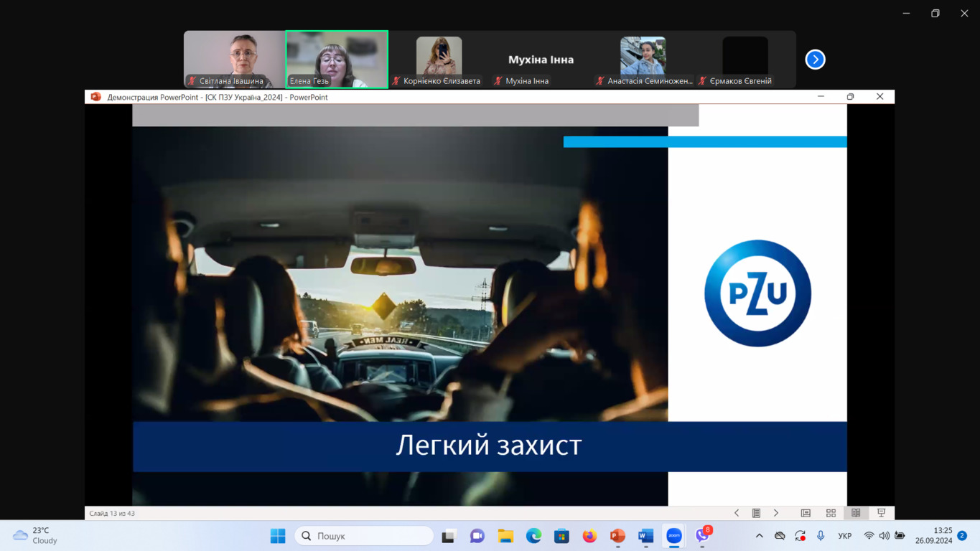The width and height of the screenshot is (980, 551).
Task: Open clock and date 13:25 26.09.2024
Action: pyautogui.click(x=933, y=536)
